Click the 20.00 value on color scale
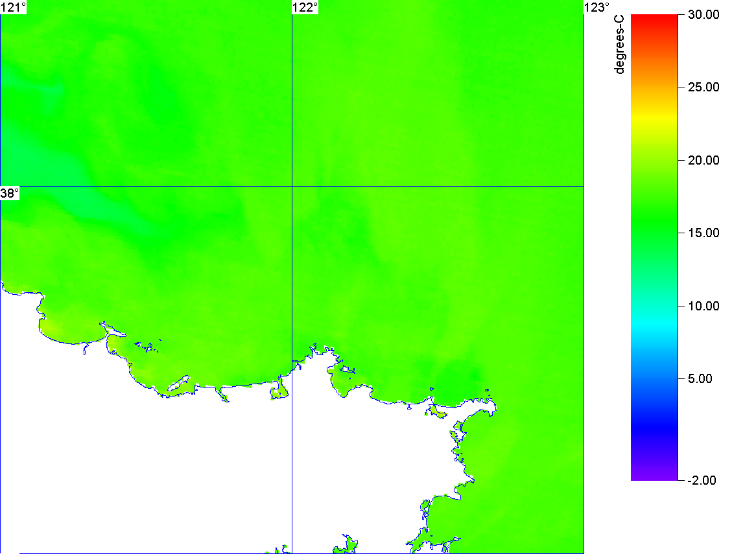The width and height of the screenshot is (756, 554). [703, 161]
